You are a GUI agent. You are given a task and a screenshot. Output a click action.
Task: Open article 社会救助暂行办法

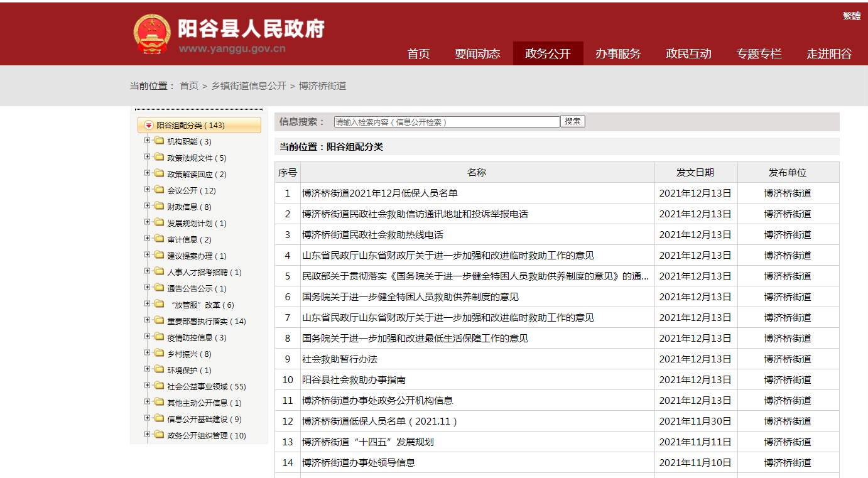click(x=340, y=359)
